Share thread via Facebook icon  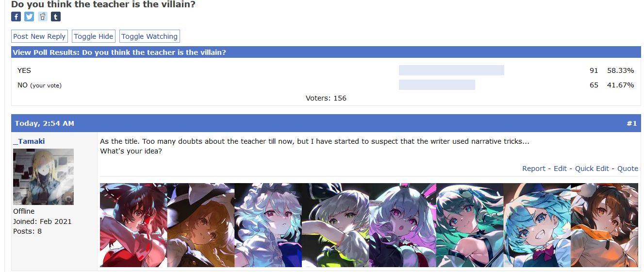point(16,17)
